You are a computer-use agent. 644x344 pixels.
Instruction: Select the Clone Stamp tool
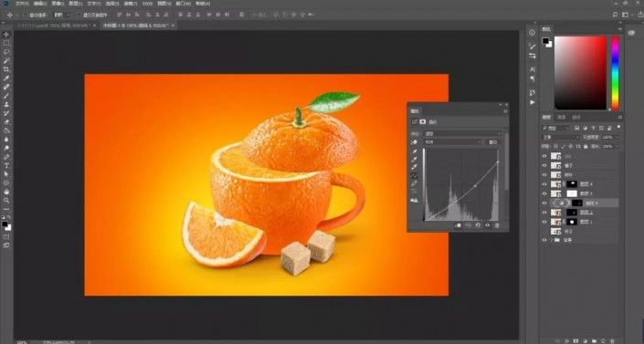(x=6, y=104)
